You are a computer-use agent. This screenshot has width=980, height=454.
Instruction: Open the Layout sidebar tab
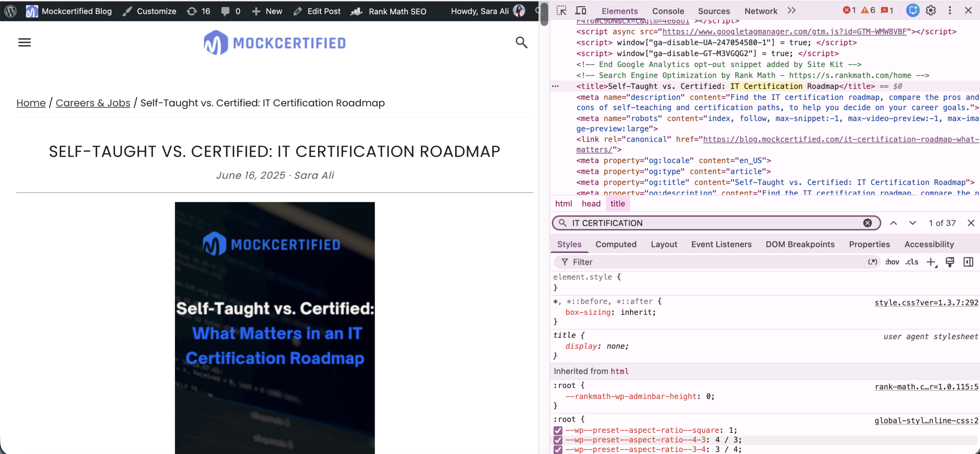click(x=664, y=244)
